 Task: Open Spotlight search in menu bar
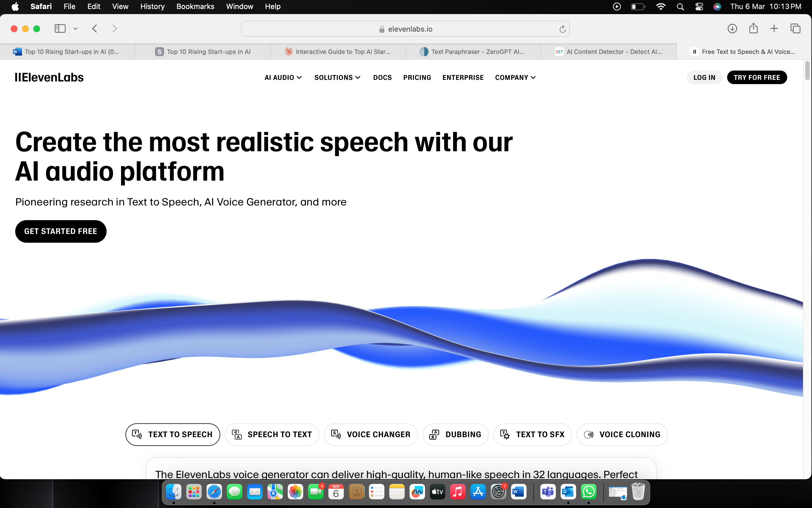pyautogui.click(x=680, y=7)
